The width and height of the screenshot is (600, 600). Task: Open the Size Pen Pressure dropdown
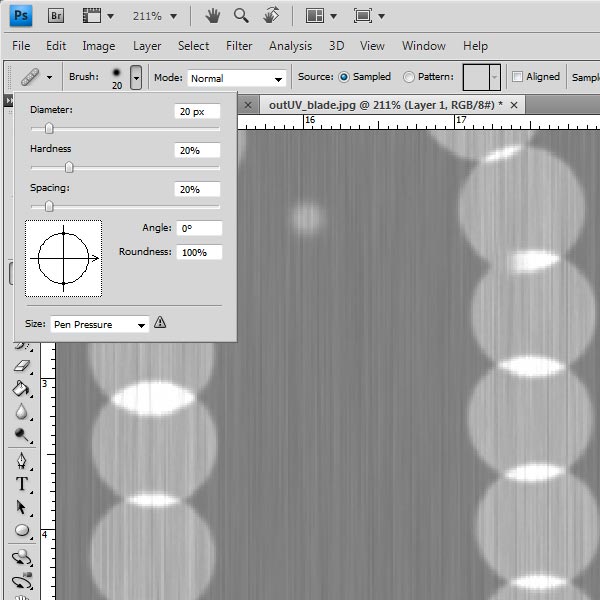click(99, 324)
